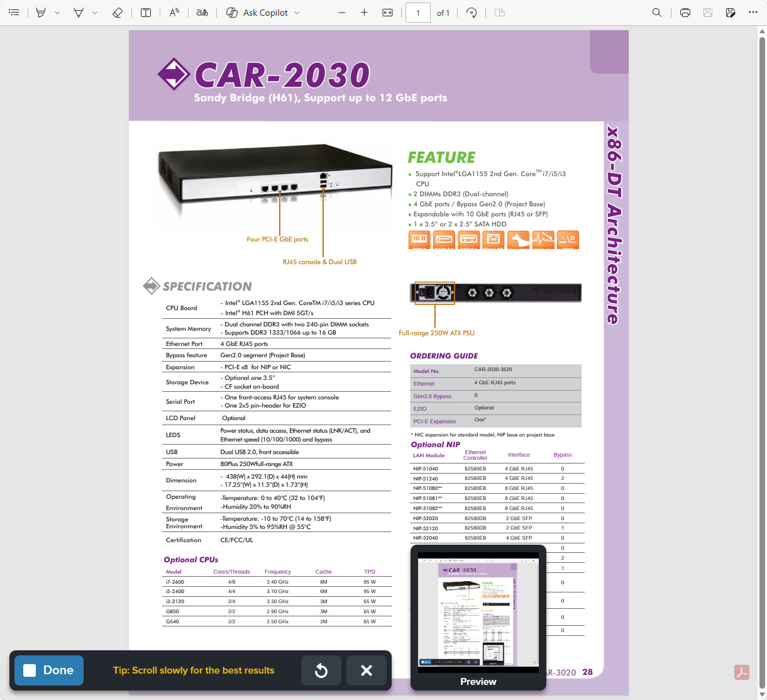Click the Optional NIP heading
767x700 pixels.
[x=436, y=445]
